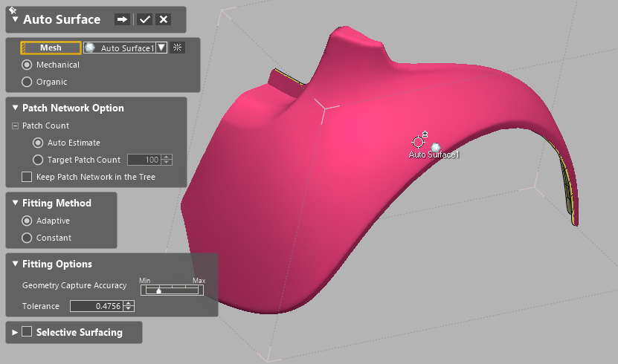Select Constant fitting method

coord(27,238)
